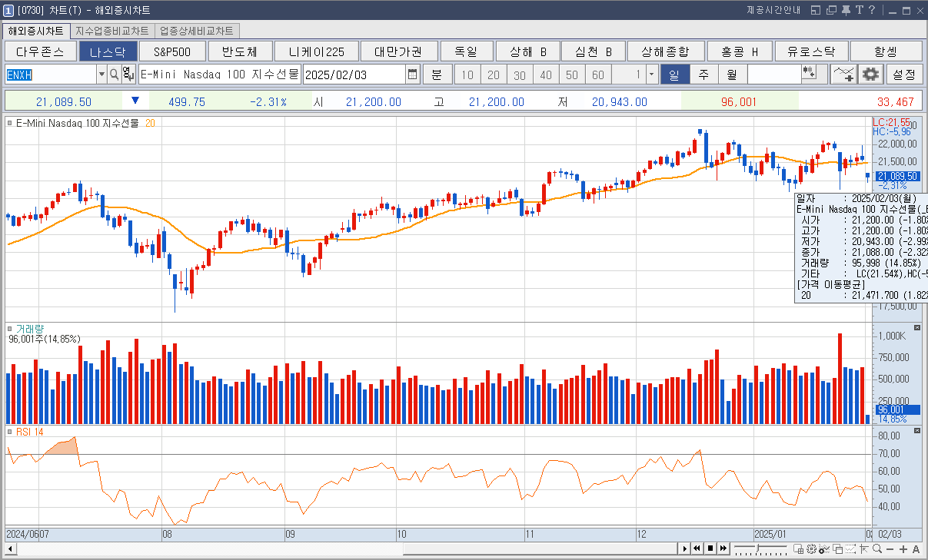The width and height of the screenshot is (928, 560).
Task: Open the symbol search magnifier icon
Action: (x=115, y=75)
